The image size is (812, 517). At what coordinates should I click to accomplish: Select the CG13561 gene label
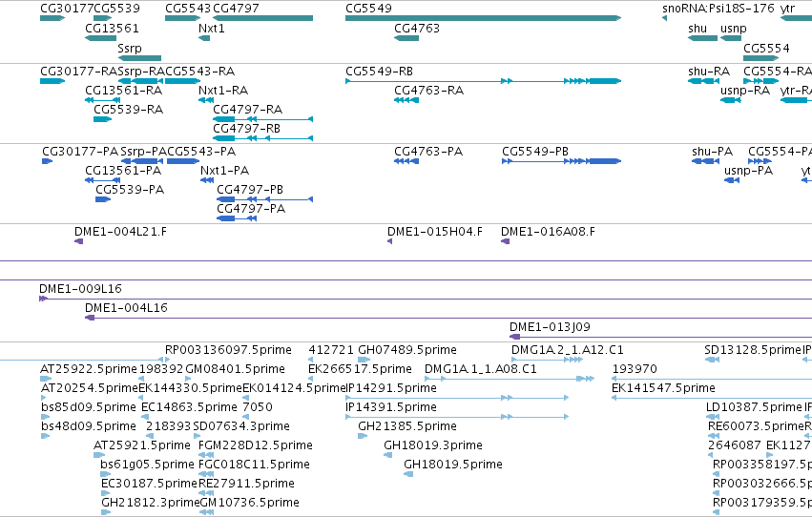click(112, 29)
